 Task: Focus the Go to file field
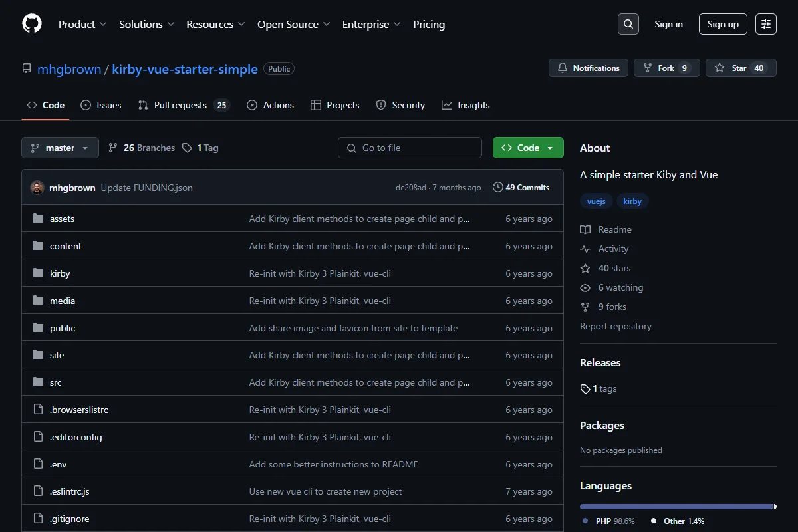coord(410,148)
